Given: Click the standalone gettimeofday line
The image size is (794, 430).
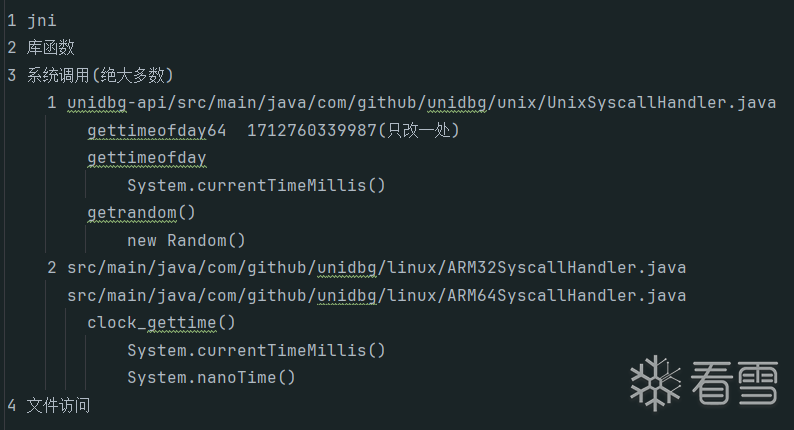Looking at the screenshot, I should (x=146, y=158).
